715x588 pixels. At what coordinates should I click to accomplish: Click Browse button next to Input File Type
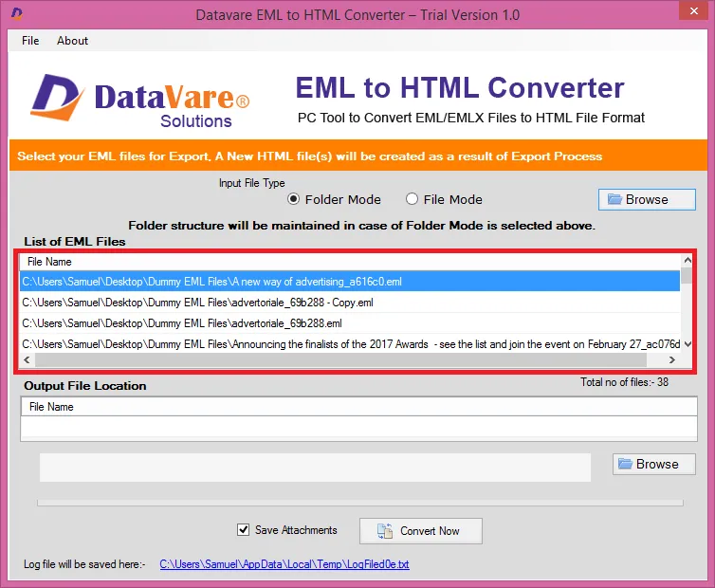coord(647,199)
